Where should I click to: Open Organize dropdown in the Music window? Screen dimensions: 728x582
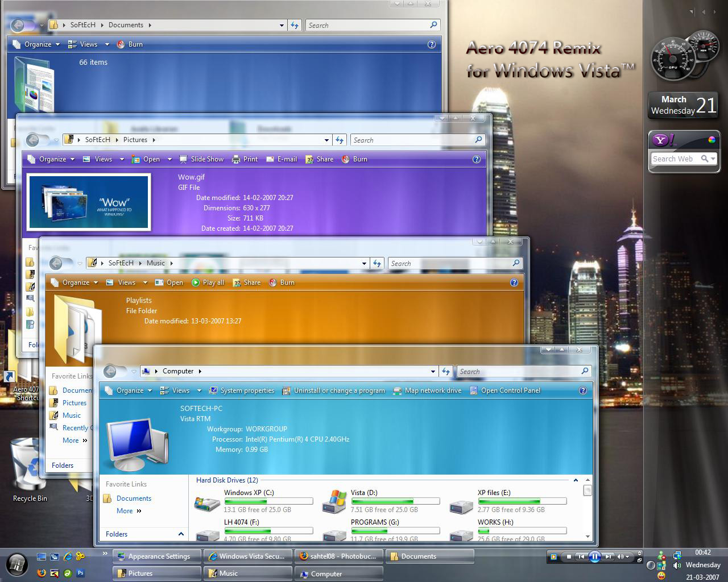(x=75, y=282)
